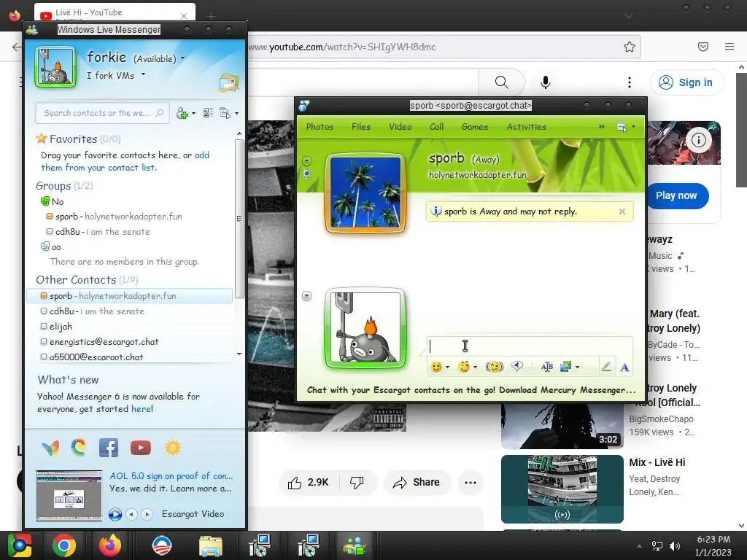Open Games in the chat window toolbar

(474, 127)
